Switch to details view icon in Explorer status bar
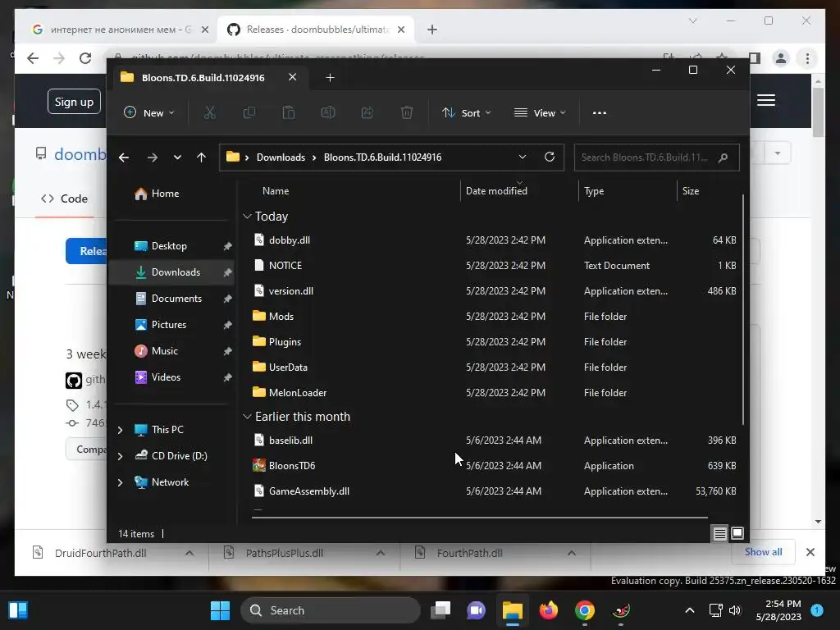840x630 pixels. 720,533
